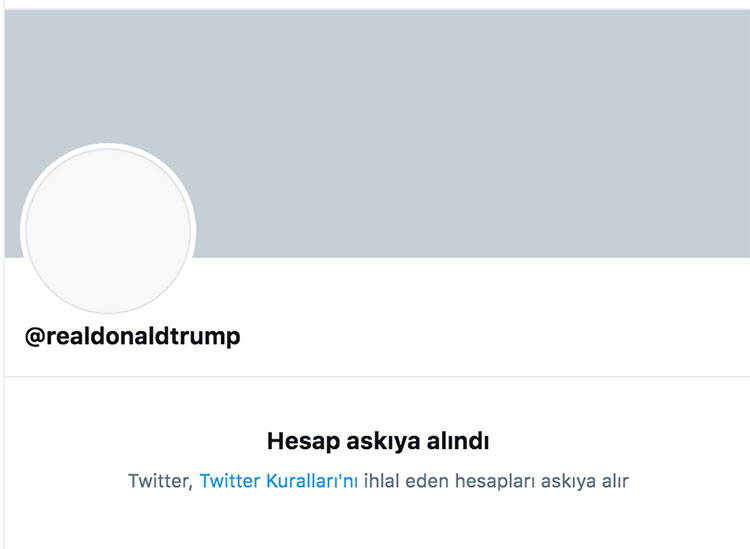Image resolution: width=750 pixels, height=549 pixels.
Task: Click the word "askıya" in the heading
Action: click(376, 440)
